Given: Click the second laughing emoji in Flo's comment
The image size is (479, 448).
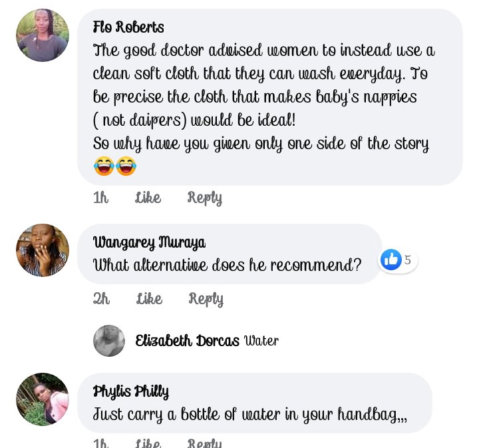Looking at the screenshot, I should click(x=126, y=166).
